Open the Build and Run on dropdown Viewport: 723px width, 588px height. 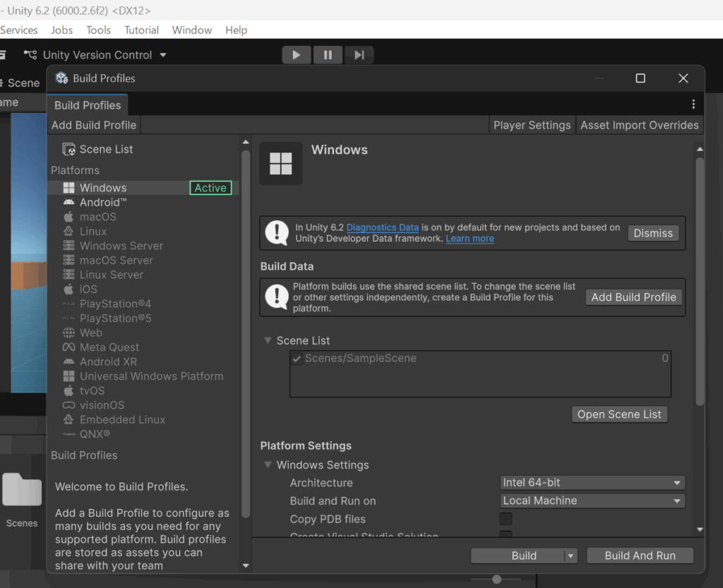pyautogui.click(x=590, y=501)
